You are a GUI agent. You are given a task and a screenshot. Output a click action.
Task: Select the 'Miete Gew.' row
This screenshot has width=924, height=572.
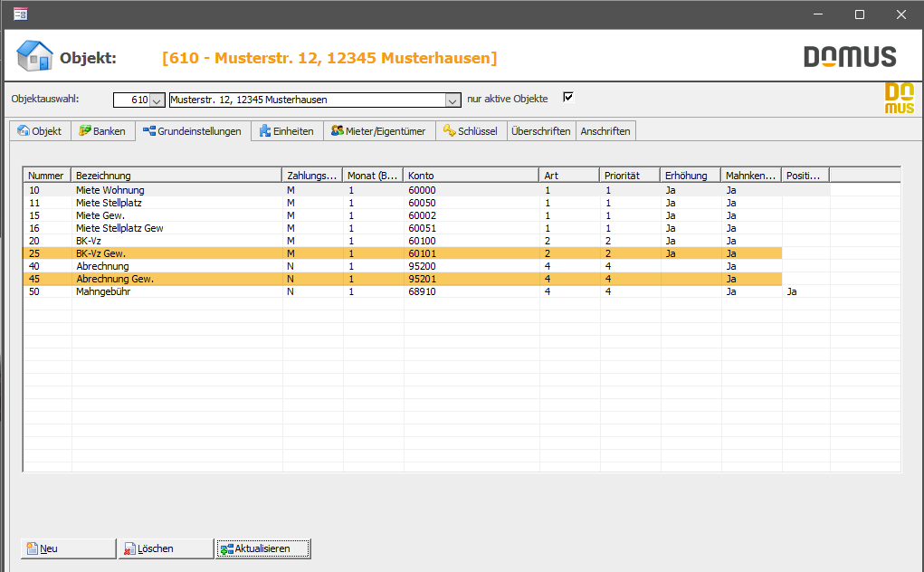tap(426, 215)
